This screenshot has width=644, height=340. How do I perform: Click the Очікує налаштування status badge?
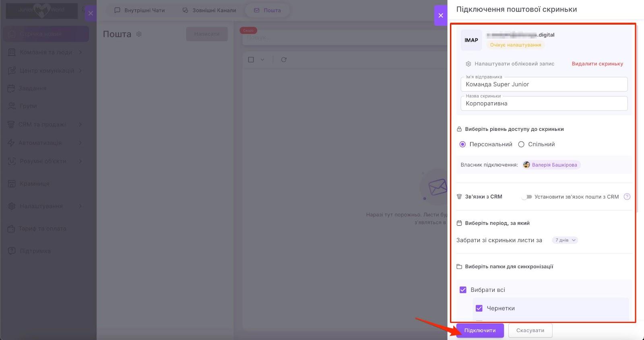(x=516, y=45)
